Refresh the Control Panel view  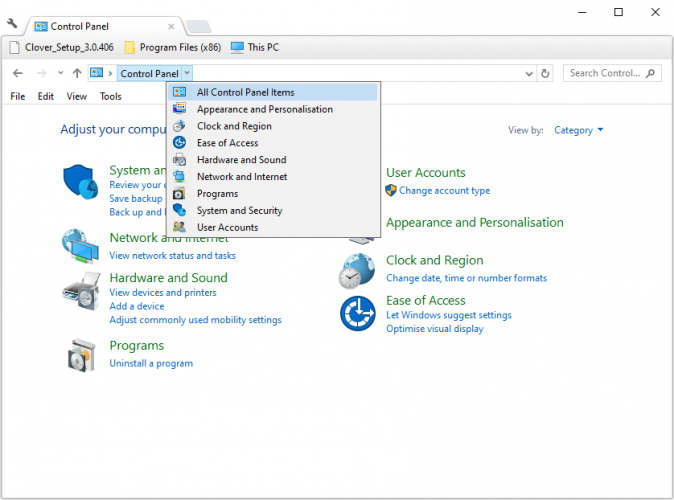pos(545,74)
